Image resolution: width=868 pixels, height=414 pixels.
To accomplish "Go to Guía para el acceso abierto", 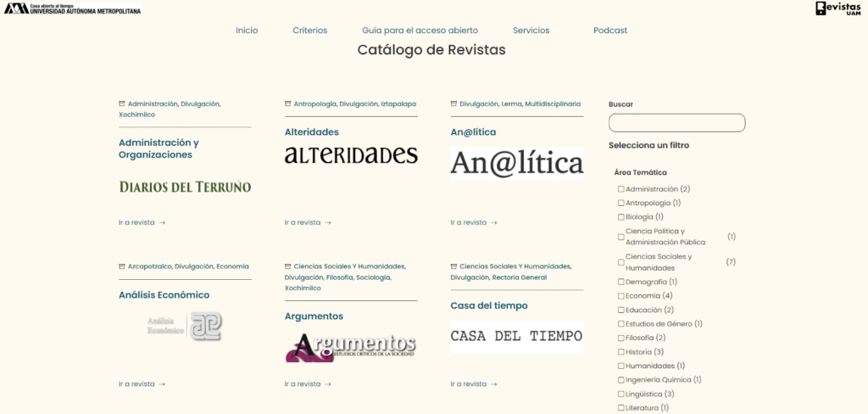I will point(420,31).
